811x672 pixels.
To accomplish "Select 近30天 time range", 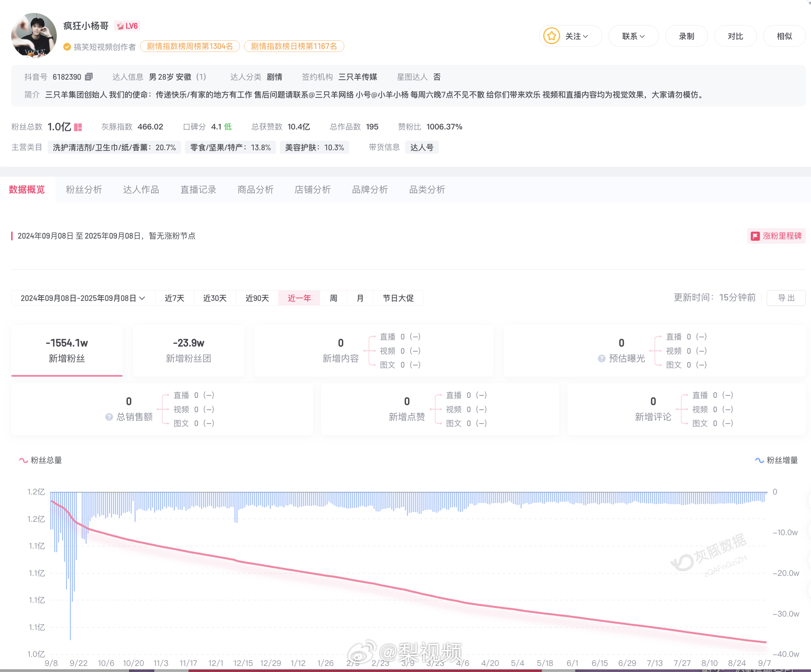I will coord(215,298).
